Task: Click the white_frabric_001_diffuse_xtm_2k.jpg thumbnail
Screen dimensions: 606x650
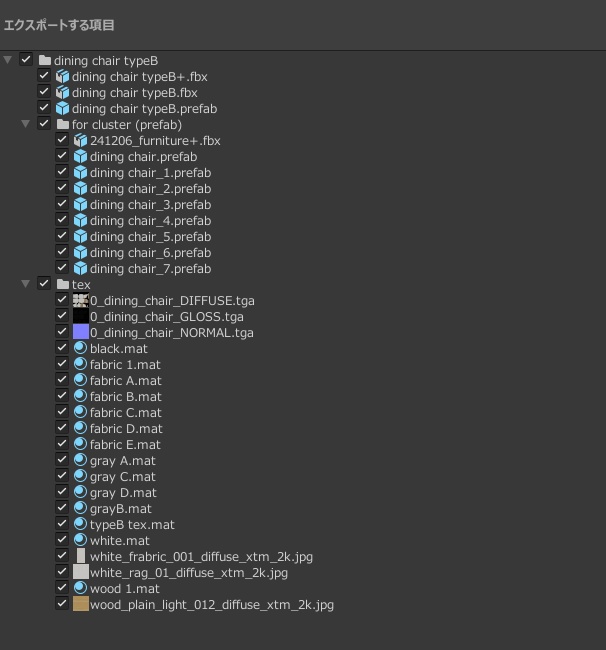Action: pos(81,556)
